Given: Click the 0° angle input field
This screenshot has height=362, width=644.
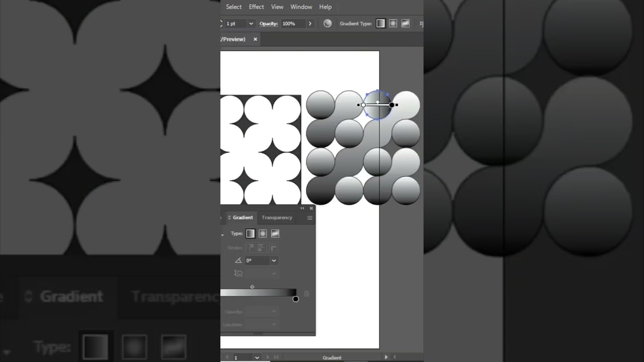Looking at the screenshot, I should 258,260.
